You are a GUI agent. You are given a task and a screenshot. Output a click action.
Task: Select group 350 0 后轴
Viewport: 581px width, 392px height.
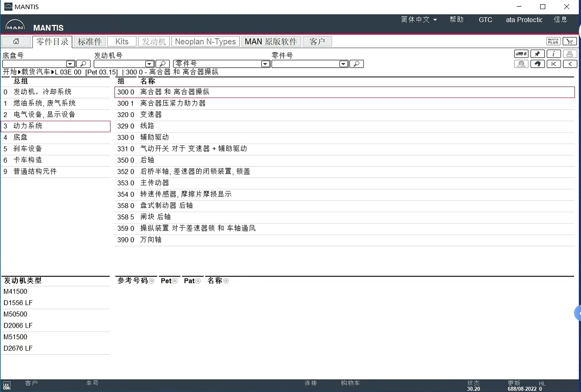[345, 160]
